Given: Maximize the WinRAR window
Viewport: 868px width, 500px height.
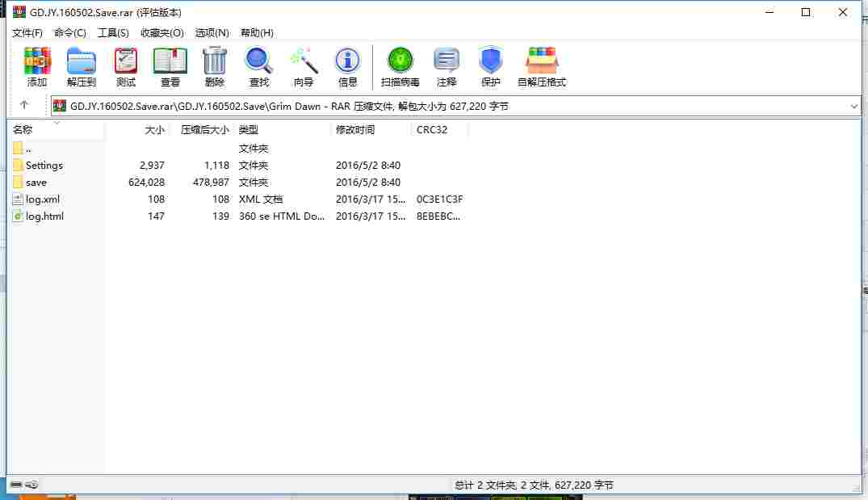Looking at the screenshot, I should pos(806,12).
